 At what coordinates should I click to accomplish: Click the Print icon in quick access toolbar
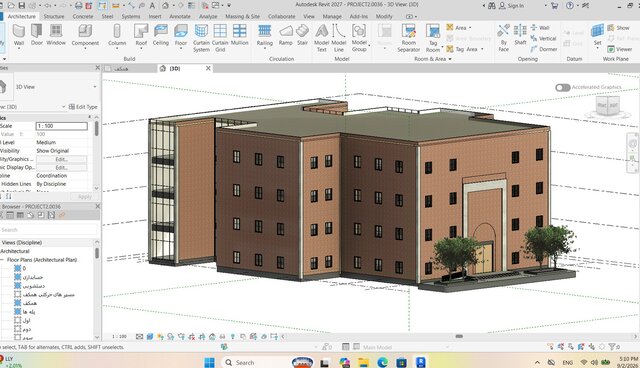78,5
